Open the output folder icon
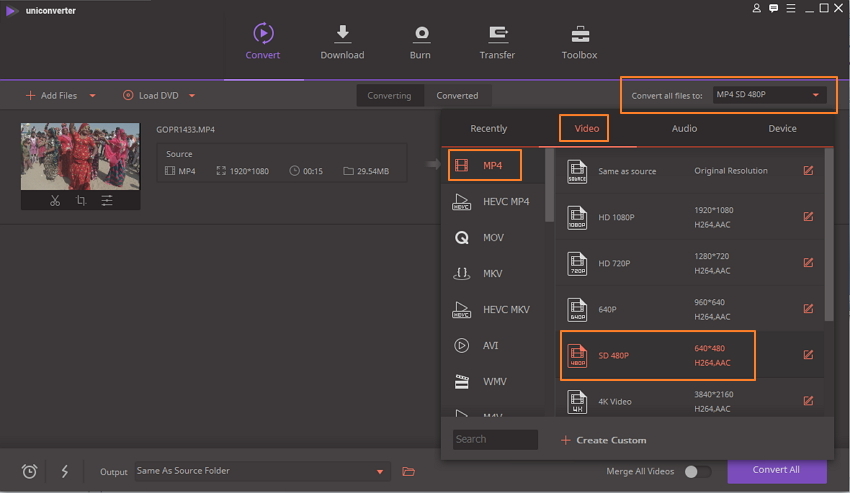The width and height of the screenshot is (850, 493). pyautogui.click(x=409, y=471)
